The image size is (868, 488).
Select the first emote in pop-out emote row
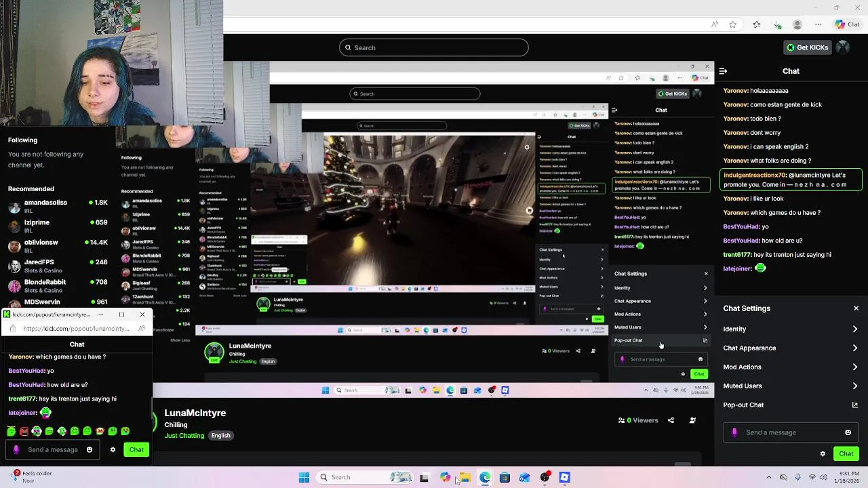click(x=12, y=431)
